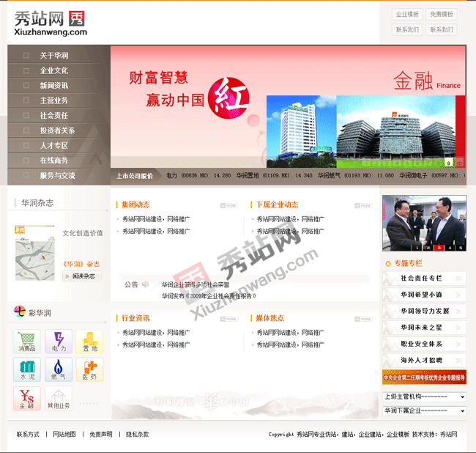The height and width of the screenshot is (453, 476).
Task: Open the 燃气 gas flame icon
Action: pos(58,370)
